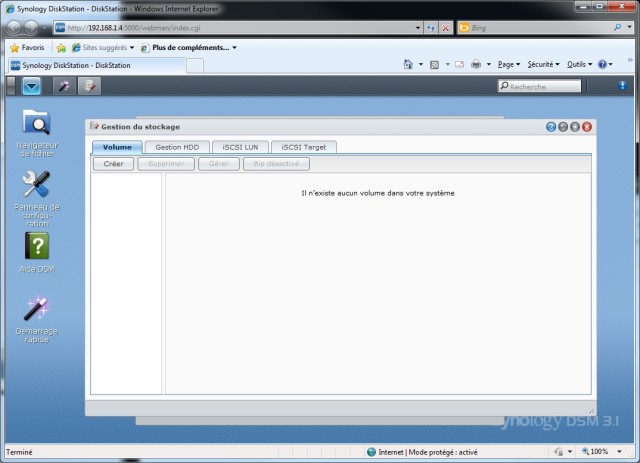640x463 pixels.
Task: Open Navigateur de fichier desktop icon
Action: [x=37, y=133]
